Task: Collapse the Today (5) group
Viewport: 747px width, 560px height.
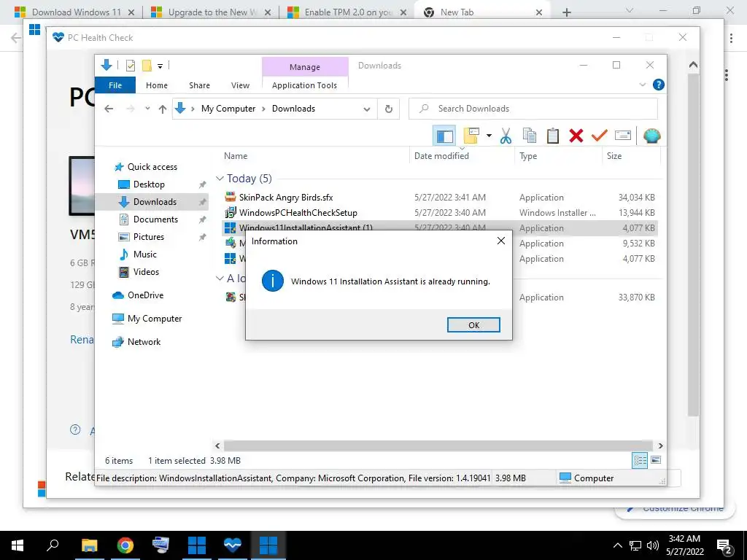Action: coord(220,179)
